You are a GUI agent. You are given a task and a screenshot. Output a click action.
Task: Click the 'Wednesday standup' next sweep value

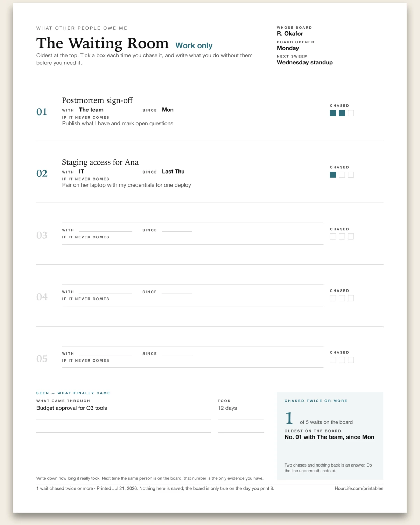(304, 62)
